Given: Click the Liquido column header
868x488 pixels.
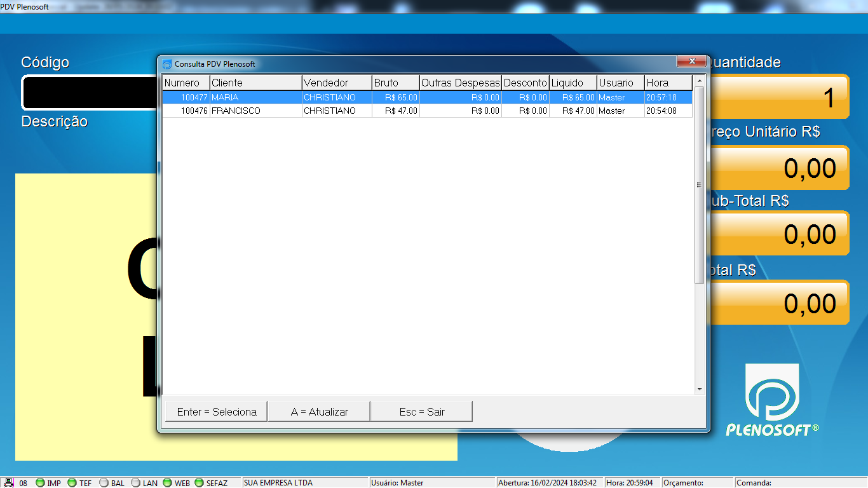Looking at the screenshot, I should 573,83.
